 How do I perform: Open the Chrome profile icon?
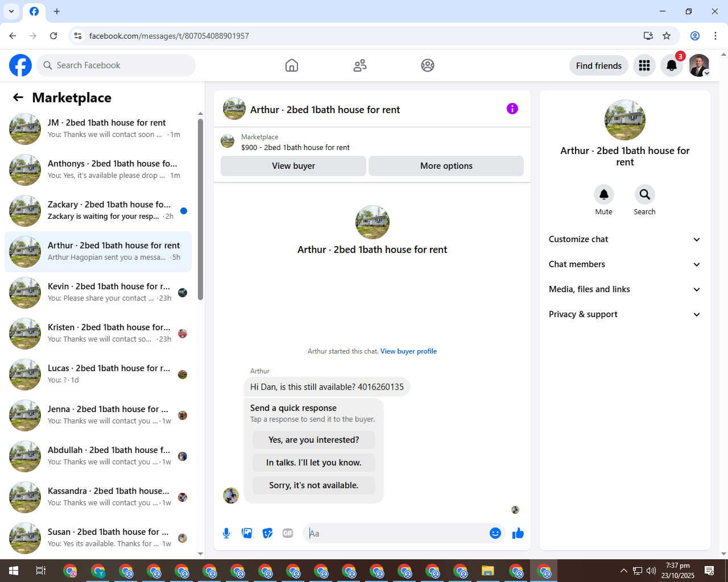[695, 36]
